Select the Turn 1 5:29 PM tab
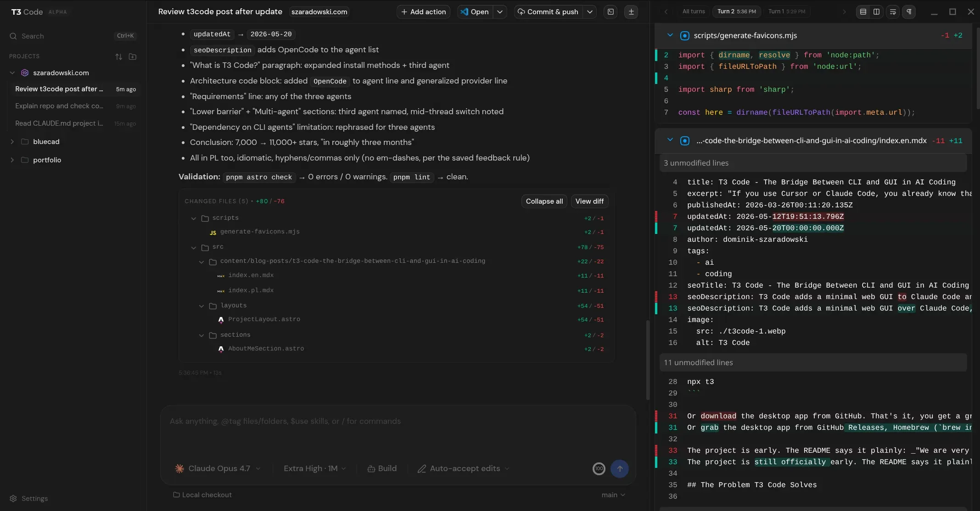Screen dimensions: 980x511 pos(787,11)
